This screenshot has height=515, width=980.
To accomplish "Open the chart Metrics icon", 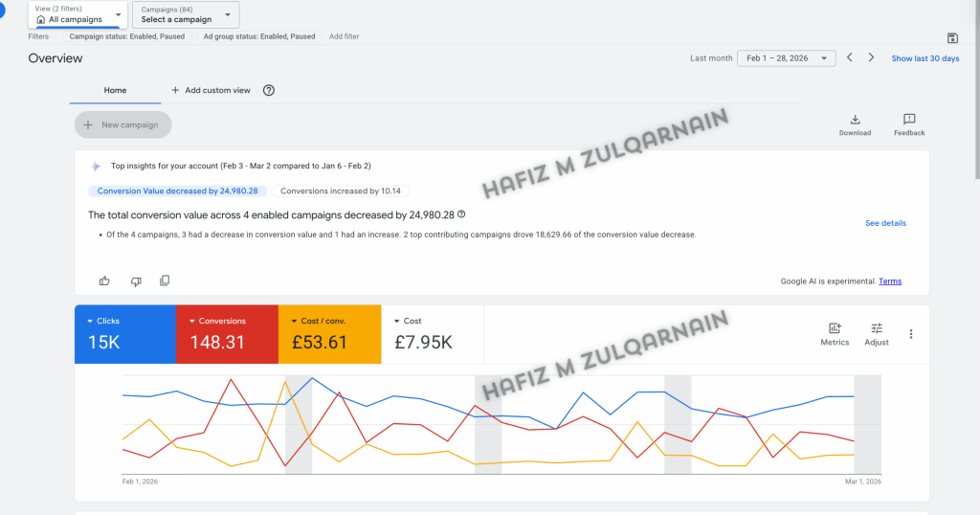I will click(835, 328).
